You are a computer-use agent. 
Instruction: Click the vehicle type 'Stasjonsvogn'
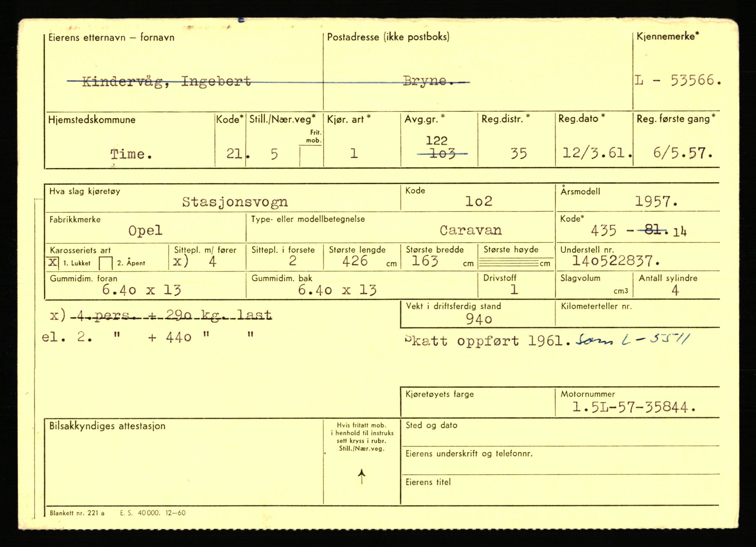[x=235, y=202]
